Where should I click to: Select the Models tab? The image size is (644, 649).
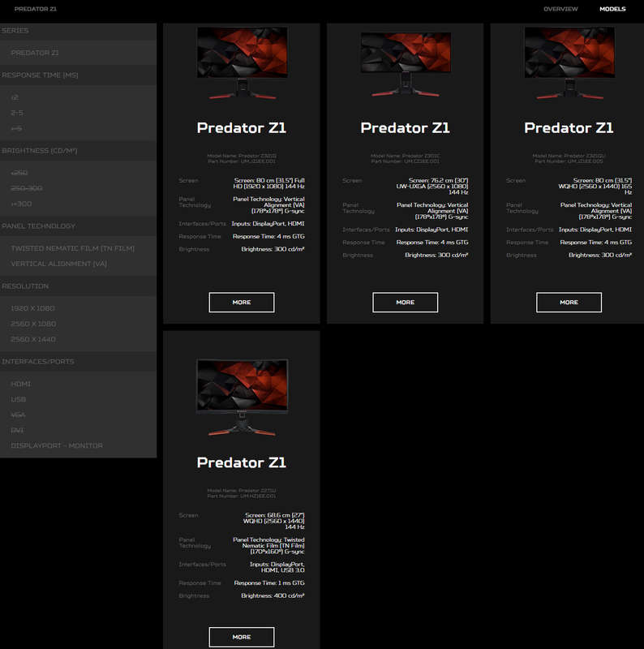coord(612,9)
